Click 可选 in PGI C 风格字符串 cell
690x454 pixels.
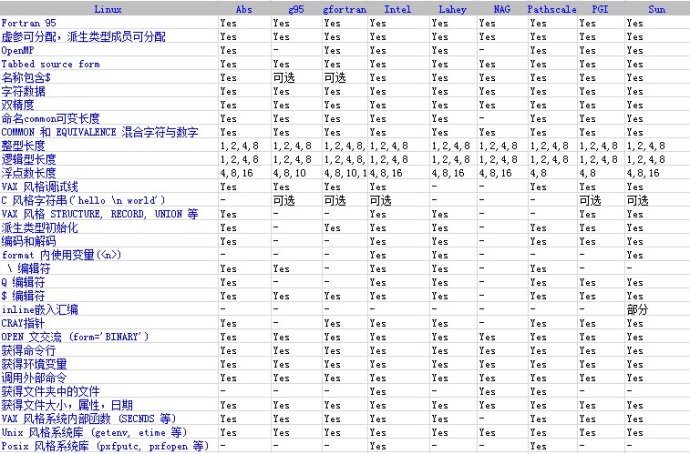coord(590,200)
